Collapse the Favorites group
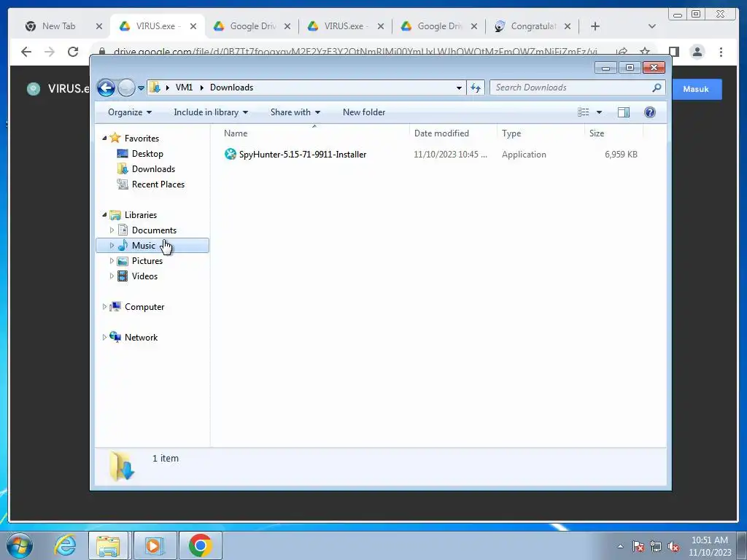 click(104, 138)
